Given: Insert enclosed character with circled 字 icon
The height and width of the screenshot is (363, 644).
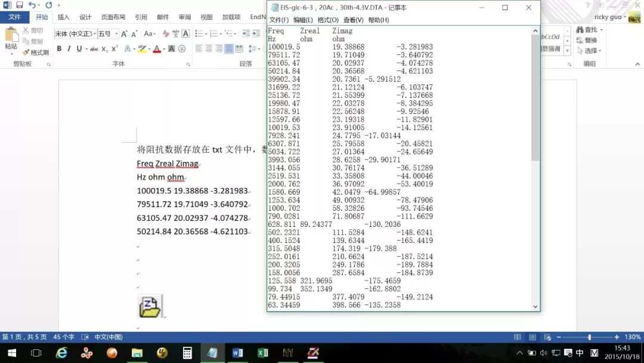Looking at the screenshot, I should (x=182, y=49).
